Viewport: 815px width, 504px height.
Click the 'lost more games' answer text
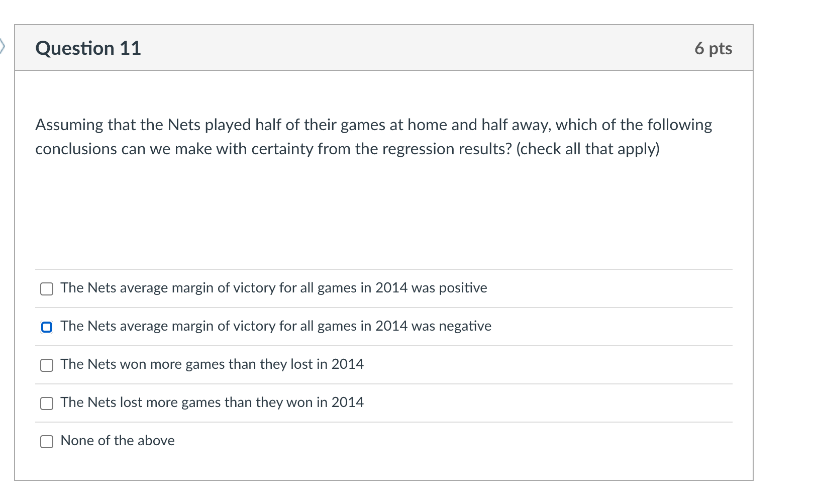click(x=212, y=402)
